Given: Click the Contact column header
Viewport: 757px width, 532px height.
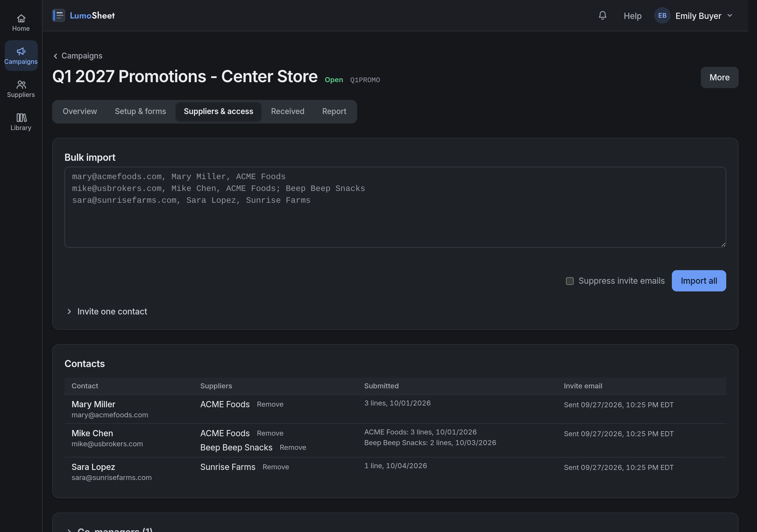Looking at the screenshot, I should (85, 386).
